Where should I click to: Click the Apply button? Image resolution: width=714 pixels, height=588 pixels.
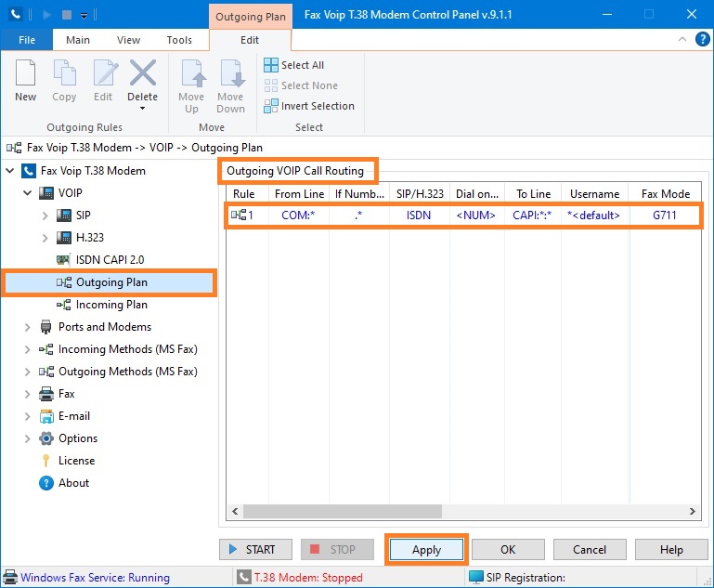coord(427,550)
